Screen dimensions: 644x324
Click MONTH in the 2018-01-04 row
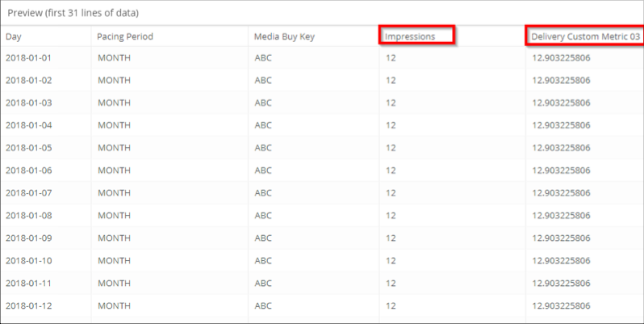114,125
